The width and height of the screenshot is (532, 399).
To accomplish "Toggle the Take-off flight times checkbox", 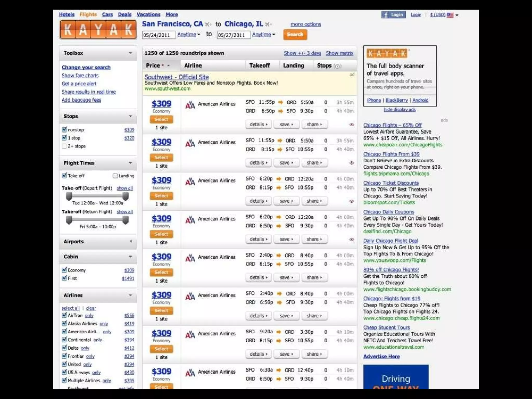I will [64, 175].
